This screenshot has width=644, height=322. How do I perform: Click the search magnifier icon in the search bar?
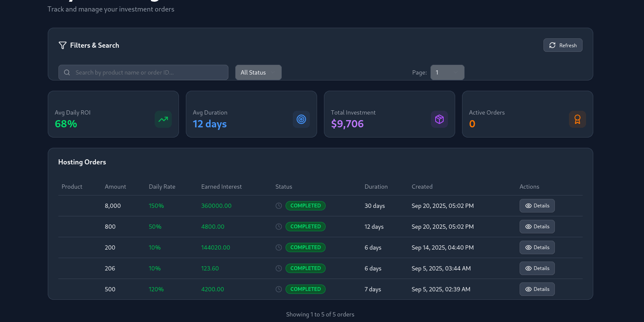(x=67, y=72)
